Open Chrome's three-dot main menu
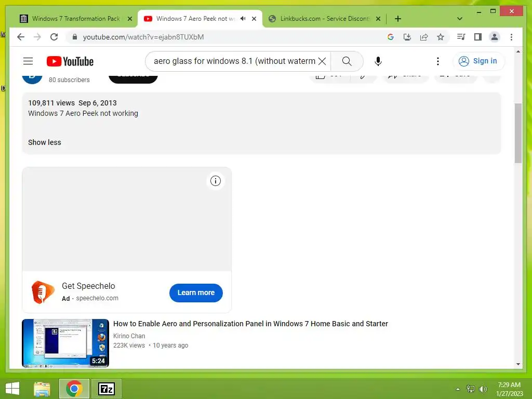The width and height of the screenshot is (532, 399). [511, 37]
